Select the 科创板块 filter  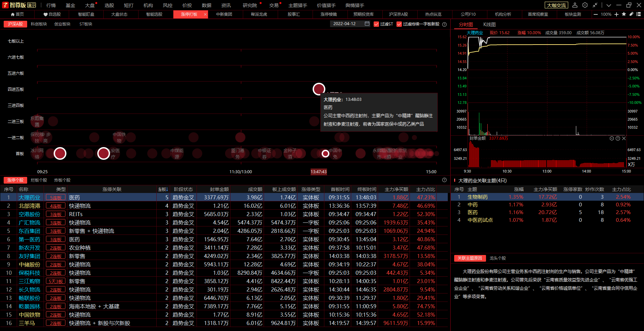(x=39, y=24)
